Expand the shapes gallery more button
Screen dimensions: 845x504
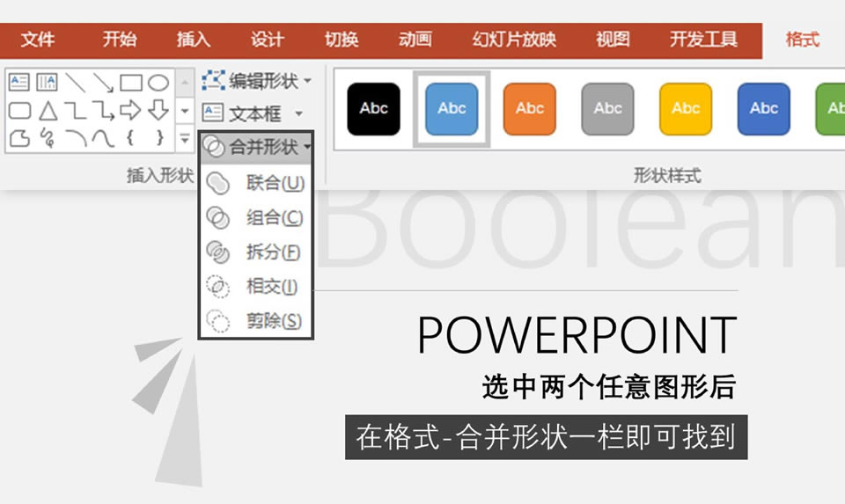point(185,138)
